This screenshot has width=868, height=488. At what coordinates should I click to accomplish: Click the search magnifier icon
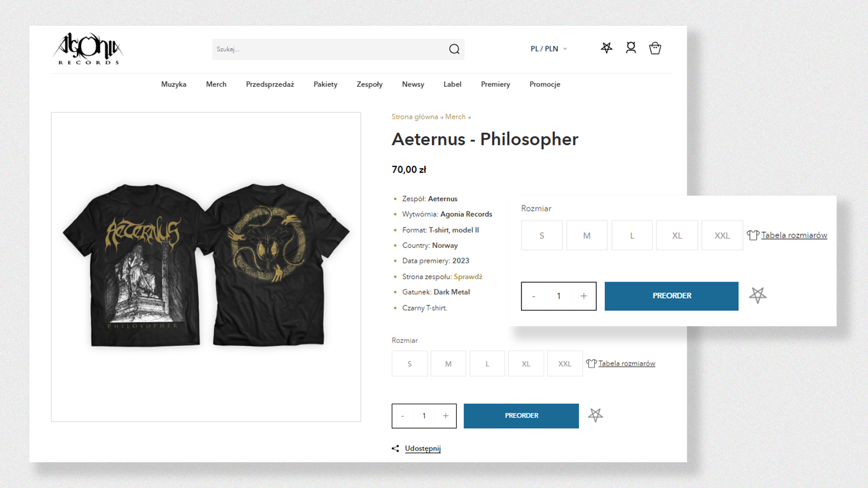pyautogui.click(x=454, y=49)
